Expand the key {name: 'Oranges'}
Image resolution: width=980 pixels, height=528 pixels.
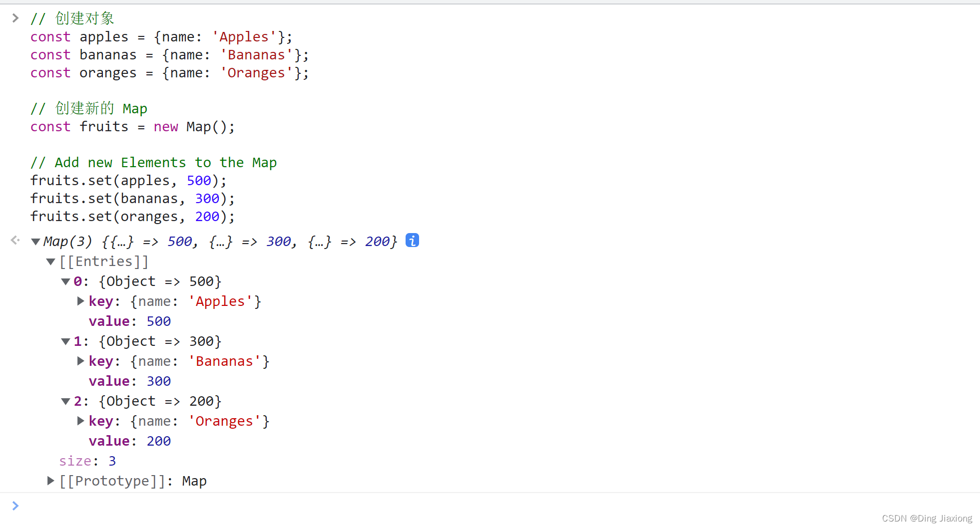pyautogui.click(x=80, y=421)
